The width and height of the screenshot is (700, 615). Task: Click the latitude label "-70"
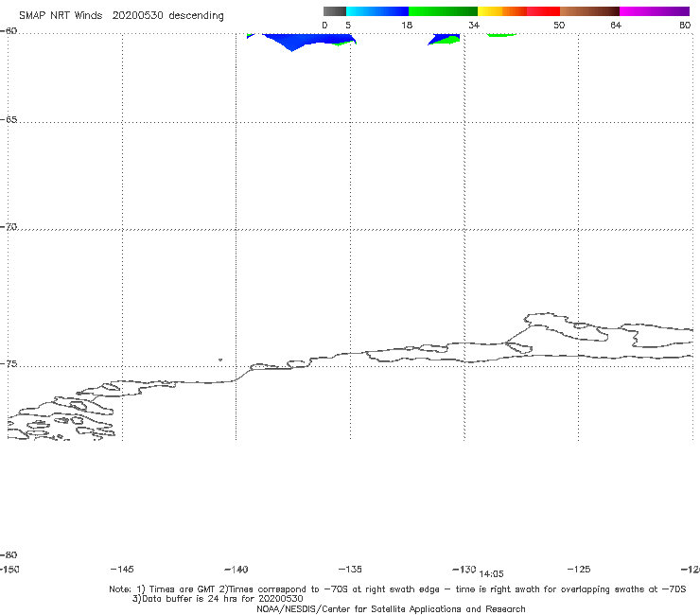tap(9, 227)
